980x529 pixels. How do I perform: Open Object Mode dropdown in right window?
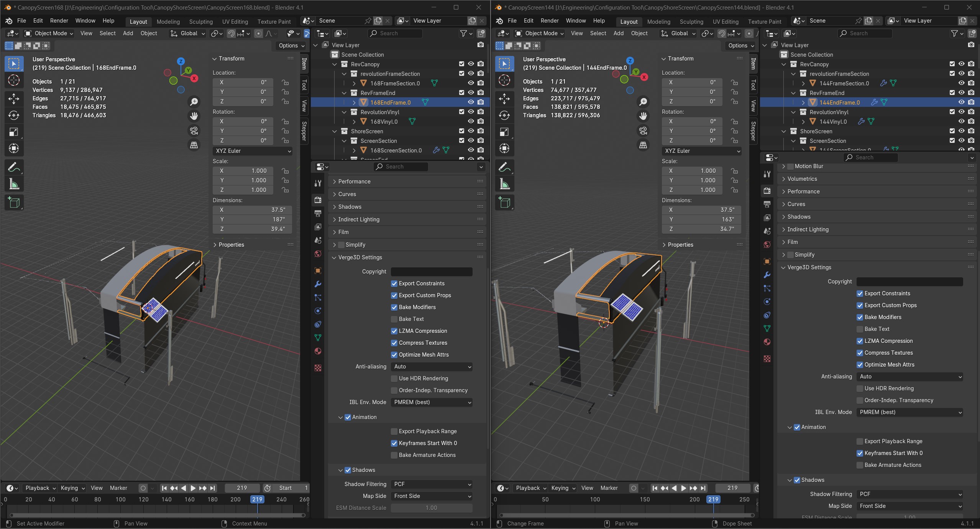pos(540,33)
